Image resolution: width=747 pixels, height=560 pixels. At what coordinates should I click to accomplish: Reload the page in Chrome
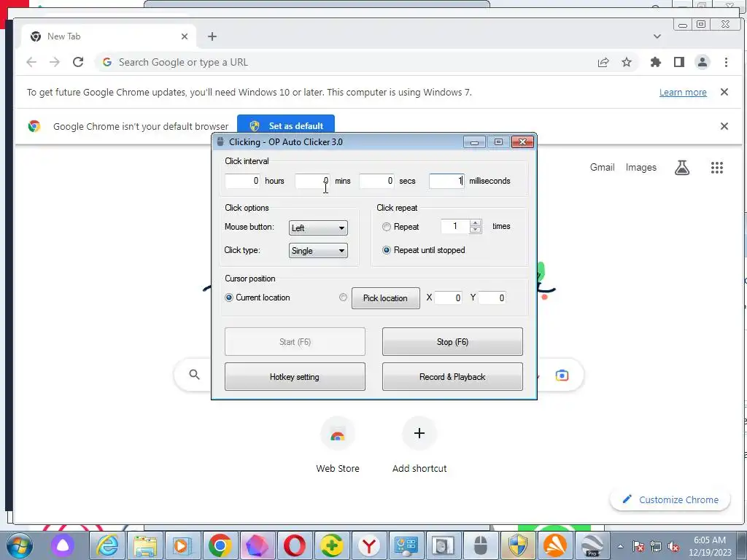[78, 62]
